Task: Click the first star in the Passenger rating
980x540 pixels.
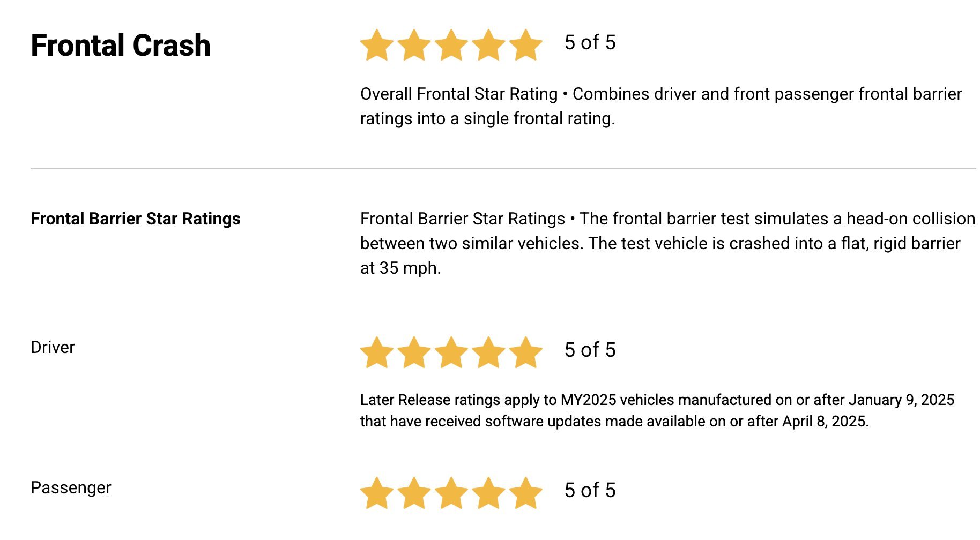Action: click(x=377, y=493)
